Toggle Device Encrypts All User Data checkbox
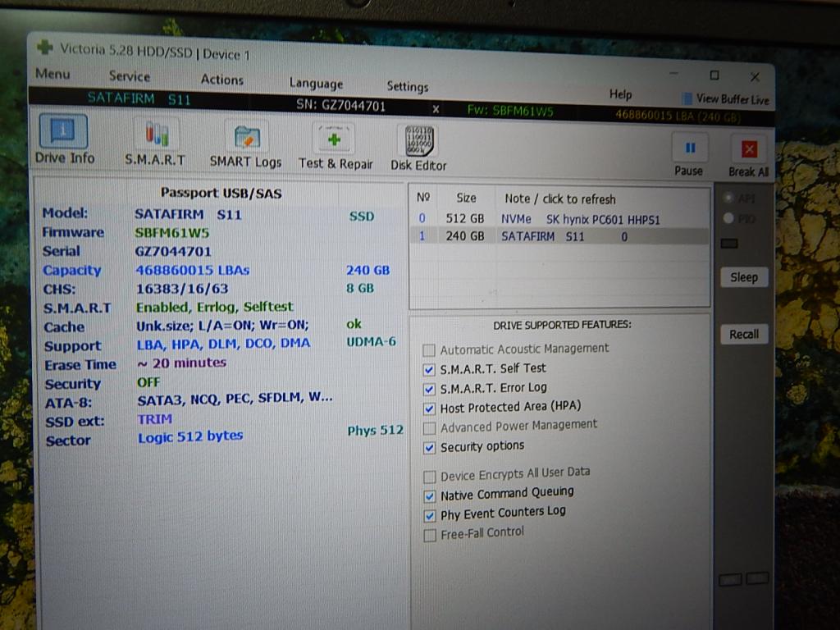Viewport: 840px width, 630px height. [x=430, y=477]
